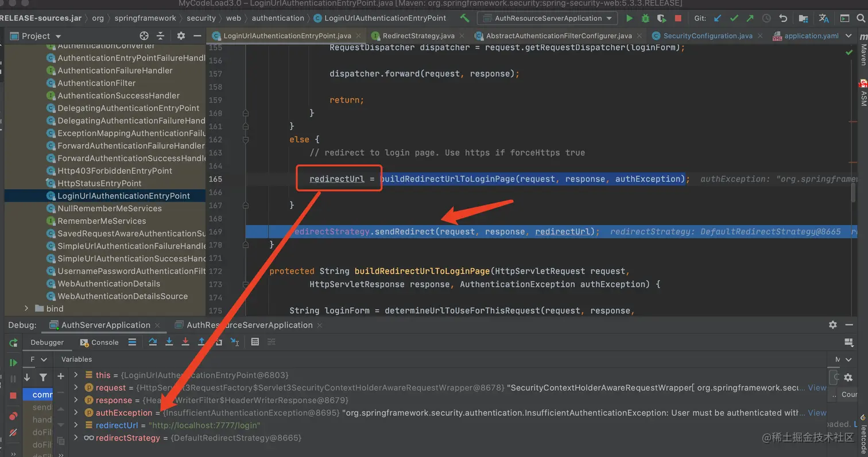
Task: Open the Terminal-style icon in top toolbar
Action: coord(844,18)
